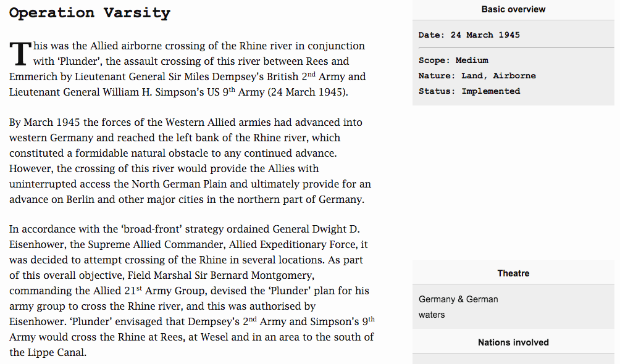620x364 pixels.
Task: Click the Status: Implemented entry
Action: [x=469, y=91]
